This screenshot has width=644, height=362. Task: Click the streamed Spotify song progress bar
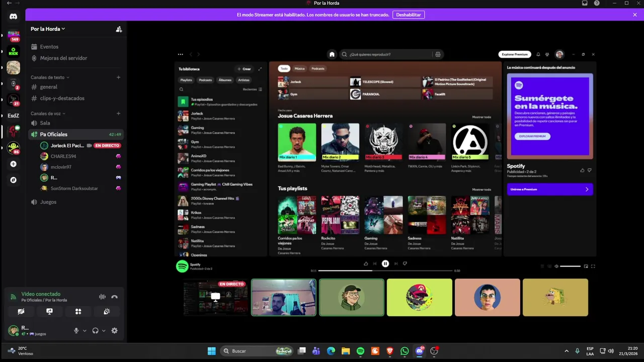click(385, 270)
